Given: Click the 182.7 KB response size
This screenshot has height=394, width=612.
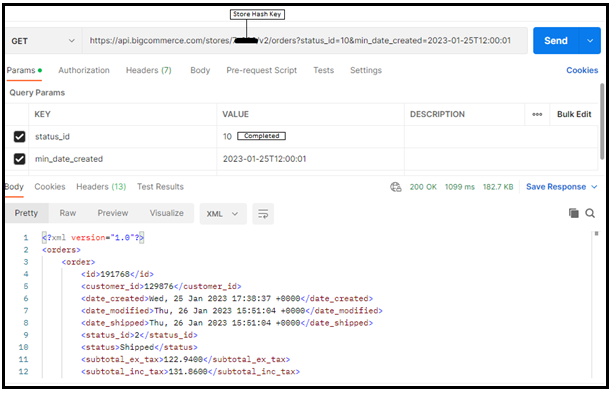Looking at the screenshot, I should pyautogui.click(x=498, y=187).
